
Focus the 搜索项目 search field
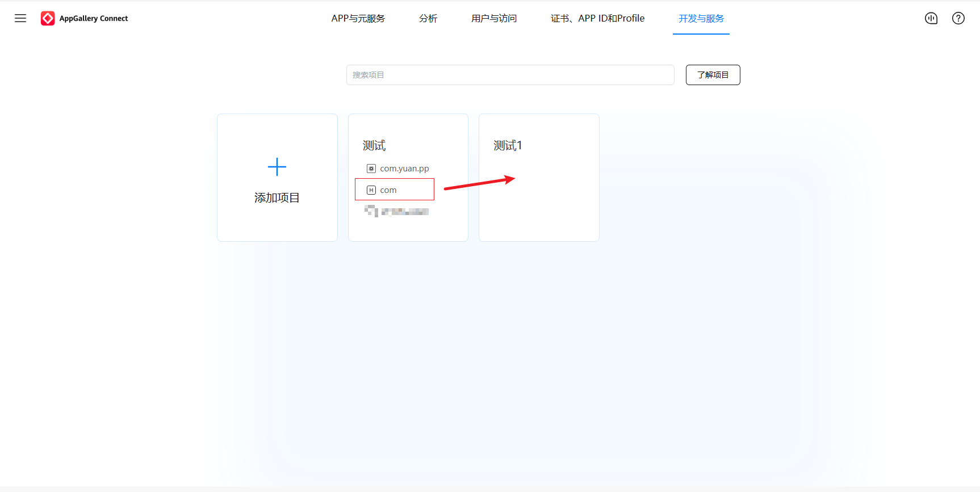point(510,75)
